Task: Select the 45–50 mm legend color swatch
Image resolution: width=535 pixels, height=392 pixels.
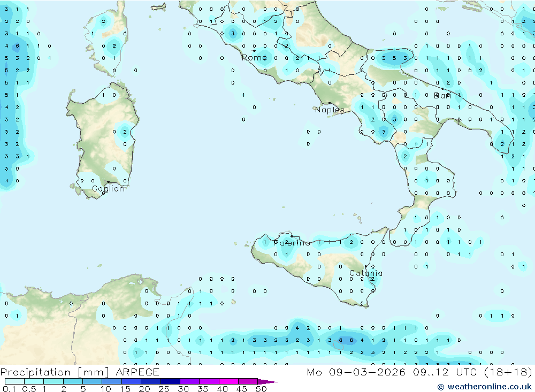Action: coord(248,381)
